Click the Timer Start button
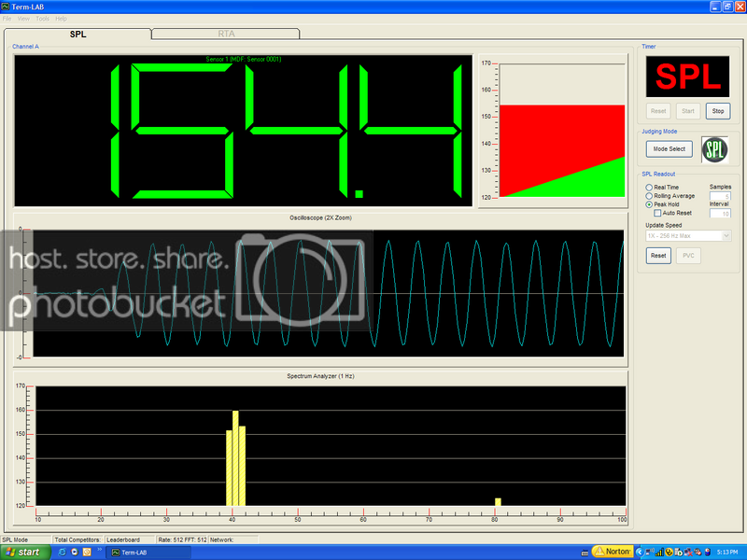The height and width of the screenshot is (560, 747). pyautogui.click(x=688, y=111)
